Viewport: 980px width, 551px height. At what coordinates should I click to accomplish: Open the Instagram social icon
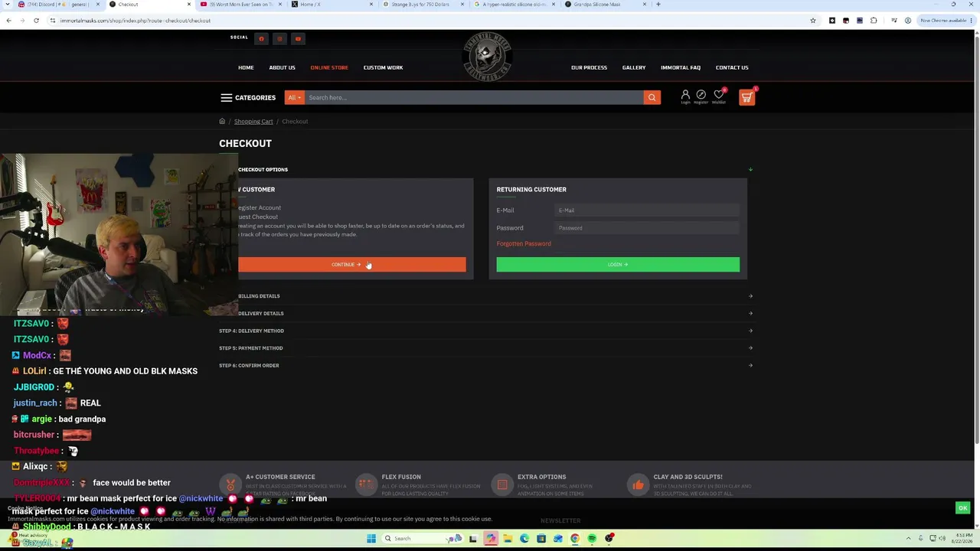[x=279, y=39]
